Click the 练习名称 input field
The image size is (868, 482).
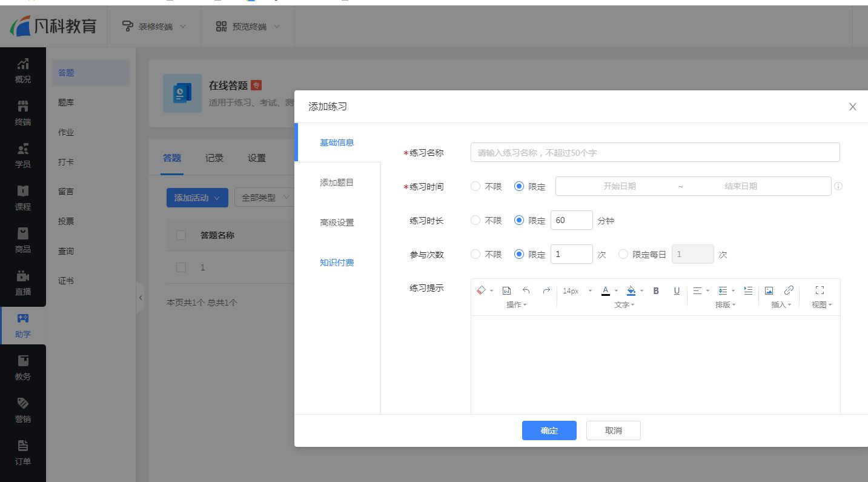click(x=655, y=152)
